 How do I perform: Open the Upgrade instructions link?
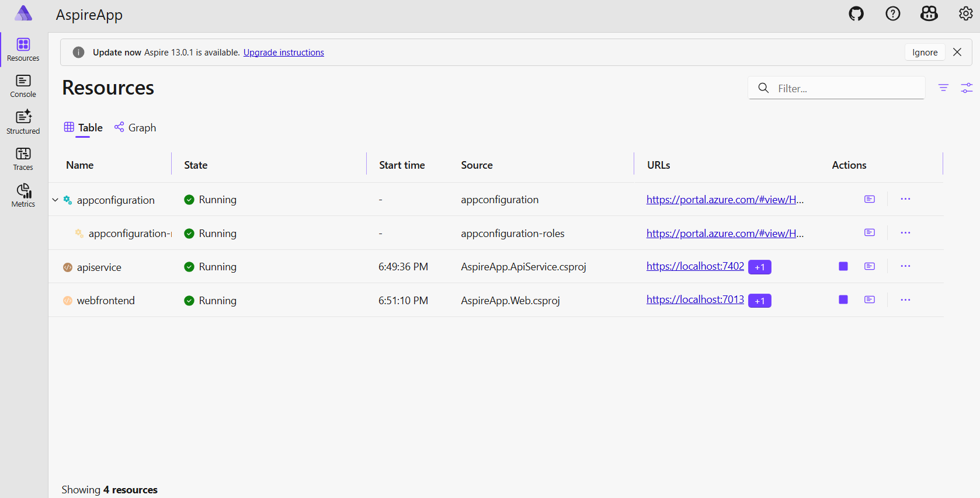point(284,53)
